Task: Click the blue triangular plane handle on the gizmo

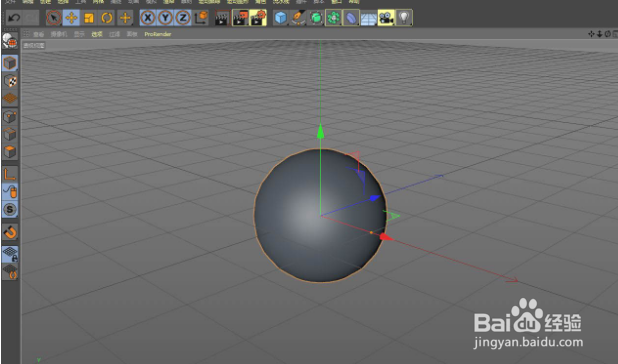Action: (360, 176)
